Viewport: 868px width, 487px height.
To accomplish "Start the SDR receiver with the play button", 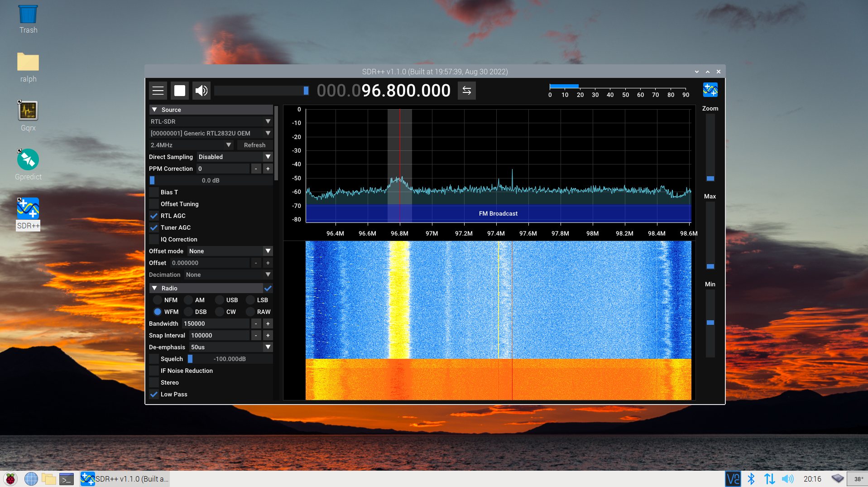I will (x=179, y=91).
